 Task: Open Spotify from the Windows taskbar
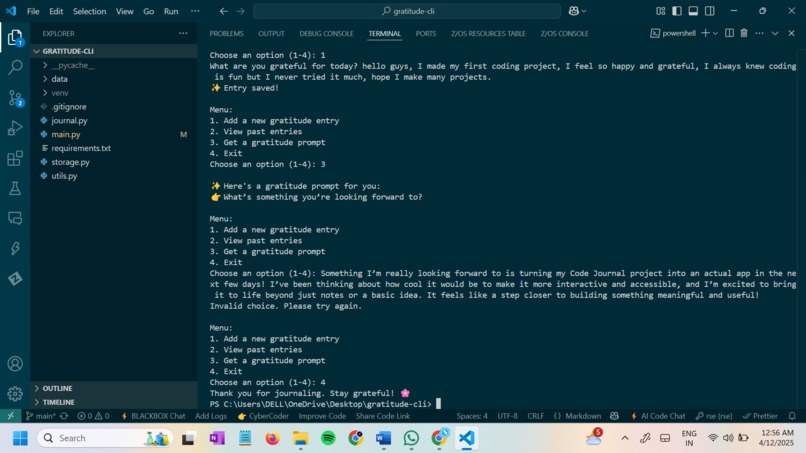coord(328,438)
